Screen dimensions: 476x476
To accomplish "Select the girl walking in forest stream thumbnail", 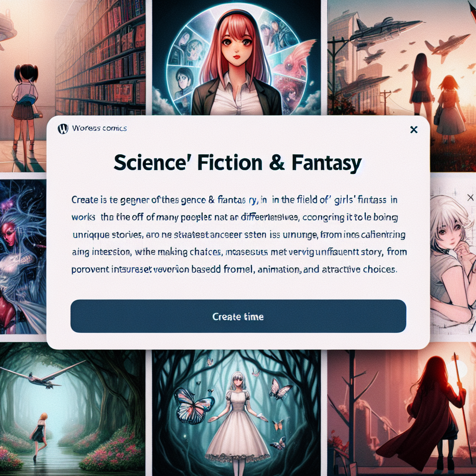I will [x=73, y=409].
